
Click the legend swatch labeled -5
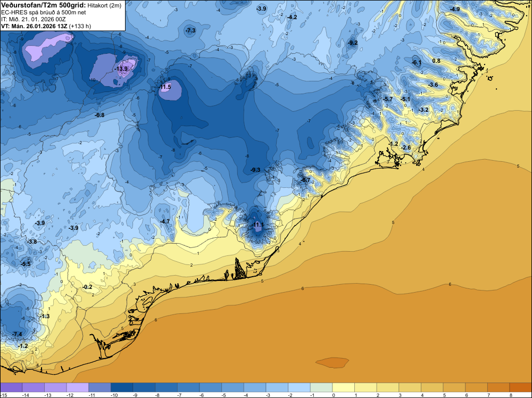(233, 388)
